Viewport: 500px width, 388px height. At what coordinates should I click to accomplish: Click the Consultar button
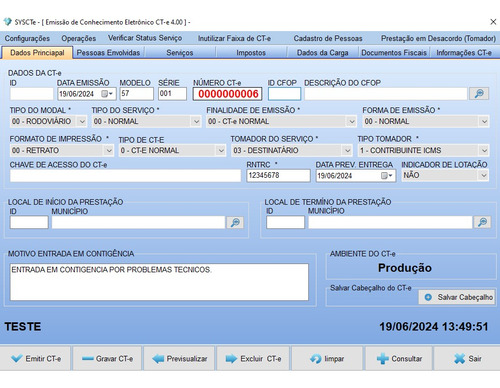click(x=399, y=359)
